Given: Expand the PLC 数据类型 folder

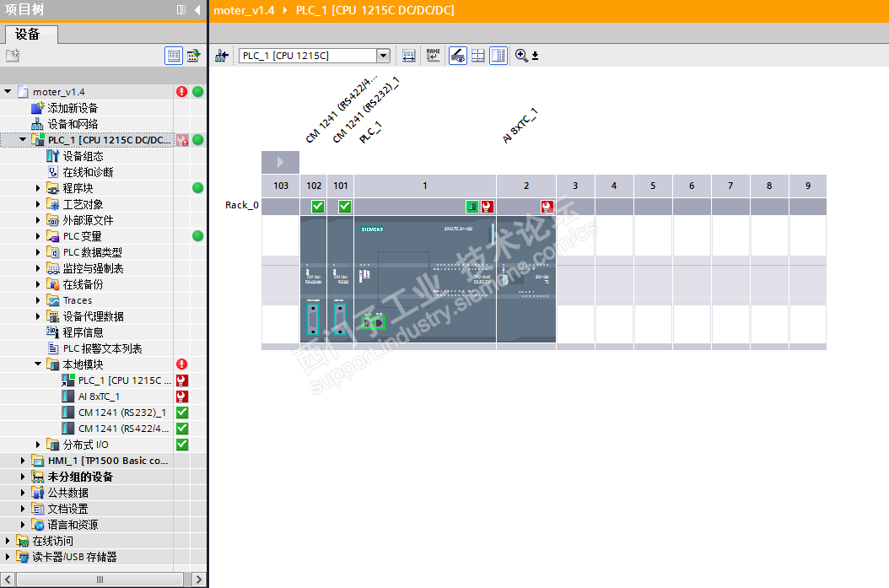Looking at the screenshot, I should (38, 251).
